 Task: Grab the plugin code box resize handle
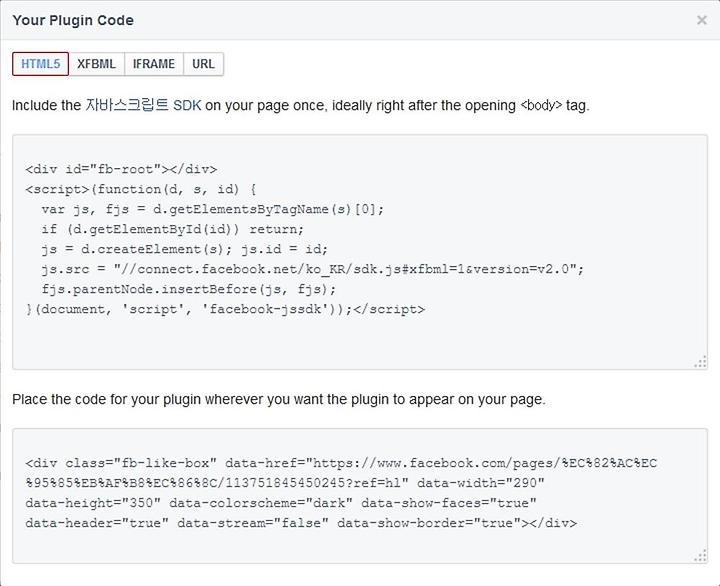701,556
